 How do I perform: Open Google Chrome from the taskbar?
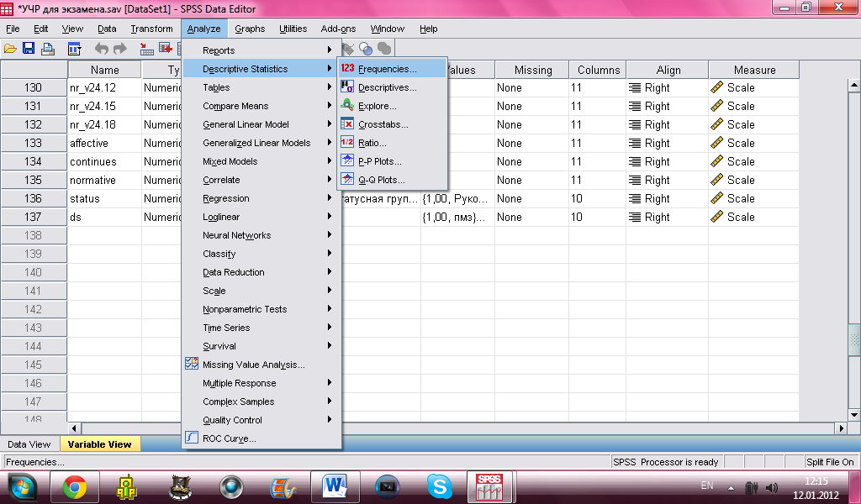tap(75, 487)
